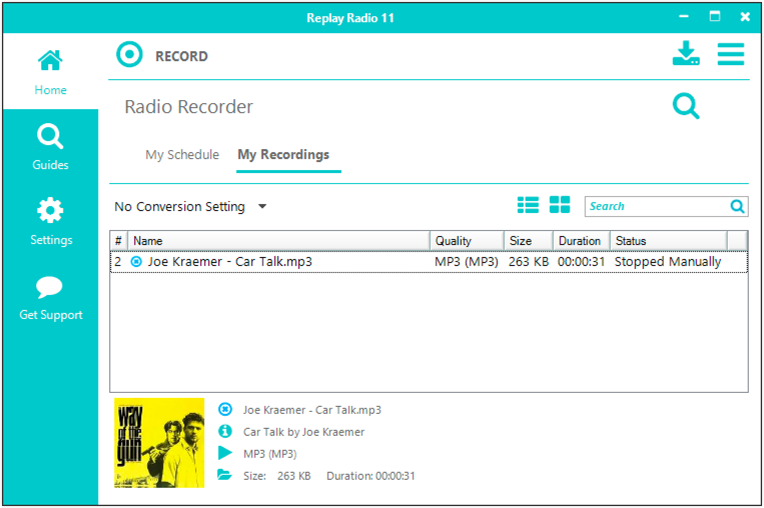The image size is (764, 508).
Task: Click the large search magnifier icon
Action: pos(686,106)
